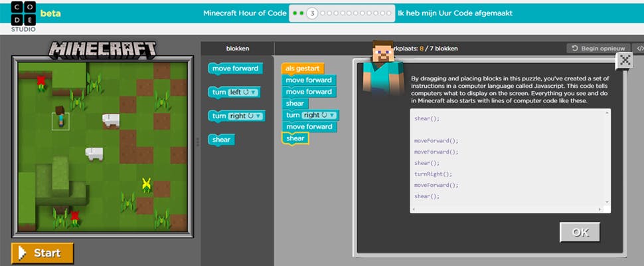The width and height of the screenshot is (644, 266).
Task: Click the turnRight(); code line
Action: 433,174
